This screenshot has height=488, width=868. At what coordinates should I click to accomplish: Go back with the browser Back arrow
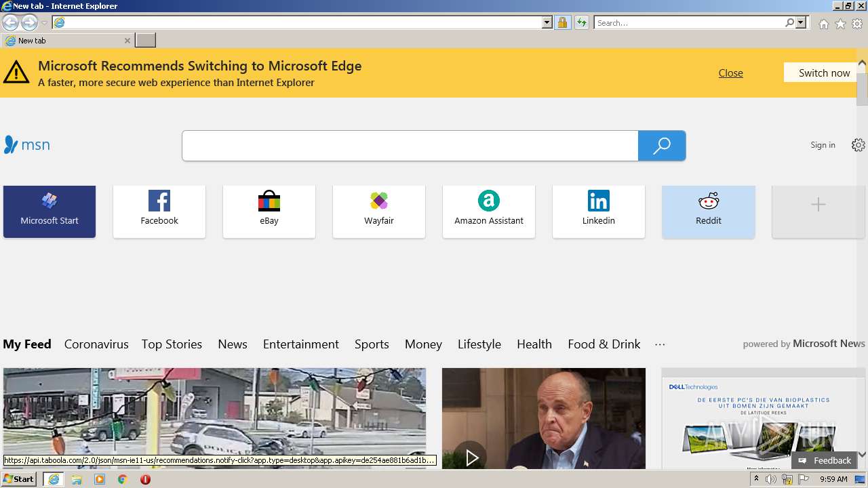[x=10, y=23]
